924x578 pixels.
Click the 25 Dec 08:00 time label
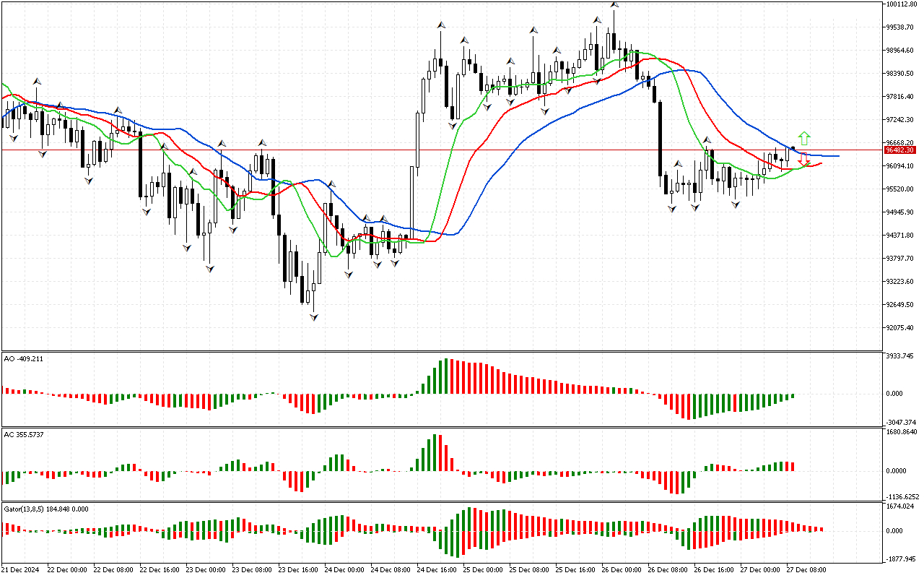529,570
